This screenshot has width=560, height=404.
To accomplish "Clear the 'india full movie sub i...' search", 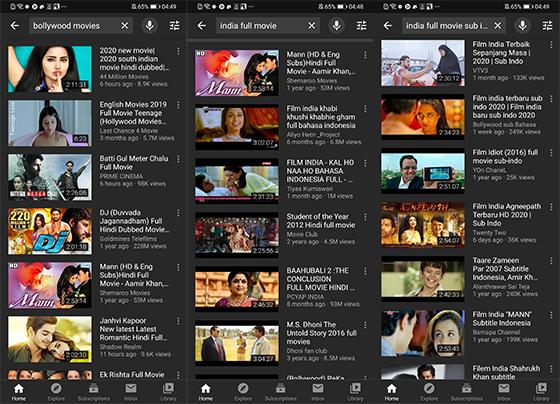I will point(498,26).
